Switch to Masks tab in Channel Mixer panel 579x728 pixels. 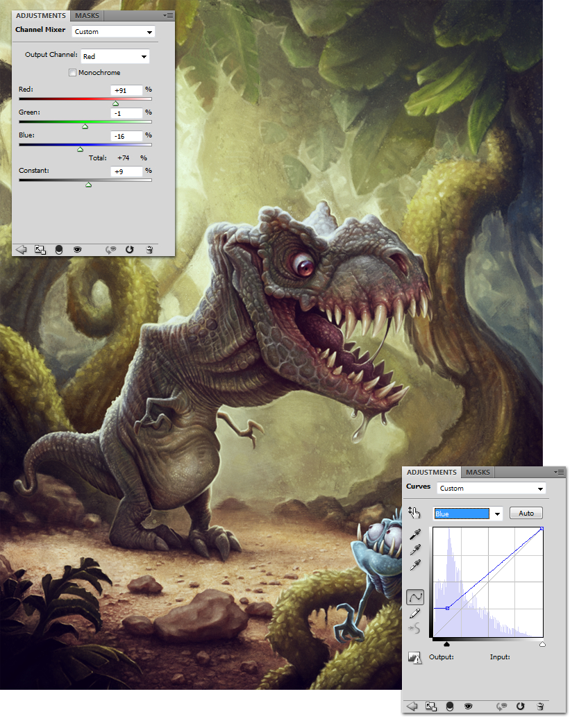point(87,15)
